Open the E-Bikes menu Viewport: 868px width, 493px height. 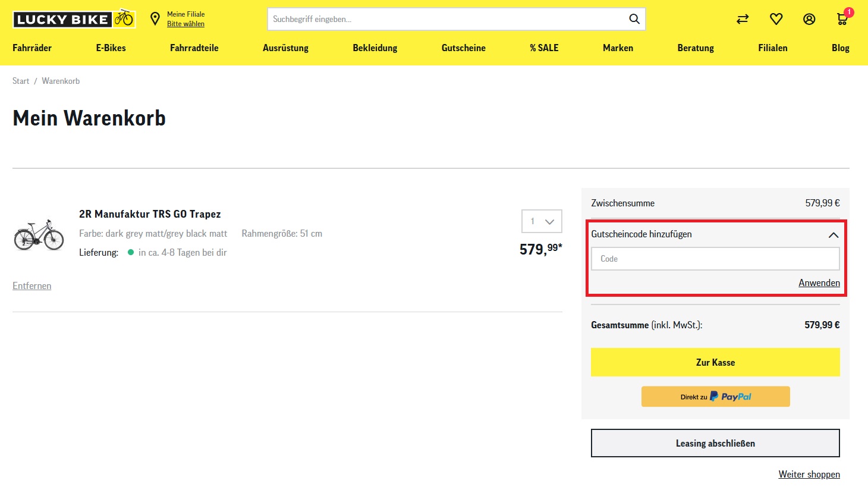click(111, 48)
